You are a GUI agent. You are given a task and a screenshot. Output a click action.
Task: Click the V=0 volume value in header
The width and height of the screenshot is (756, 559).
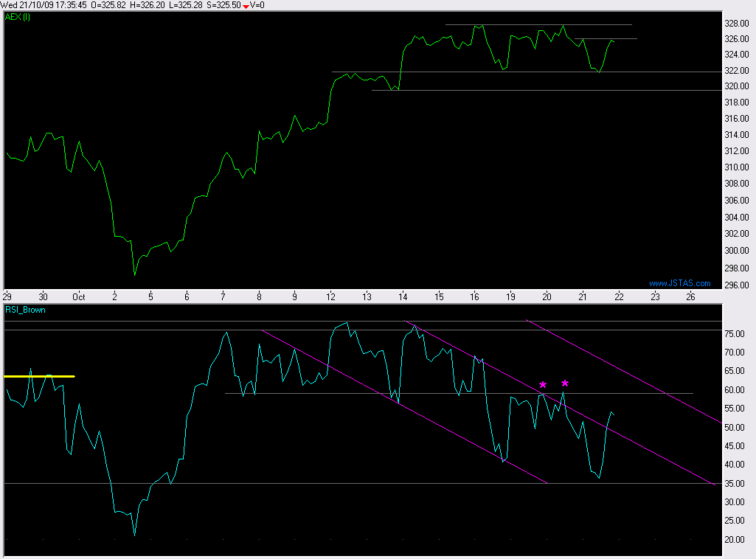pyautogui.click(x=258, y=5)
